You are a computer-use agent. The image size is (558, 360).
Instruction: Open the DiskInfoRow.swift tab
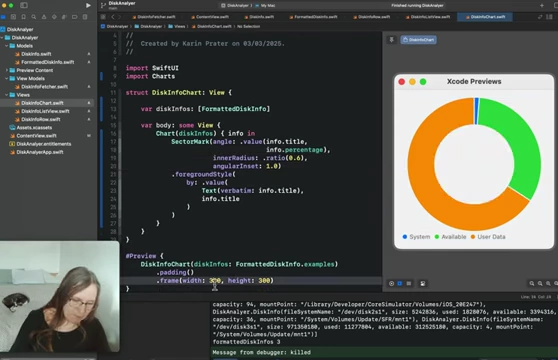pos(371,17)
